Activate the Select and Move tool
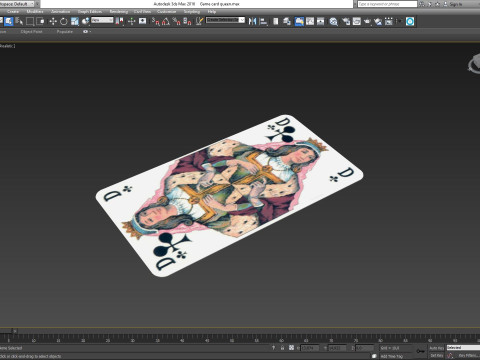The height and width of the screenshot is (360, 480). coord(53,21)
